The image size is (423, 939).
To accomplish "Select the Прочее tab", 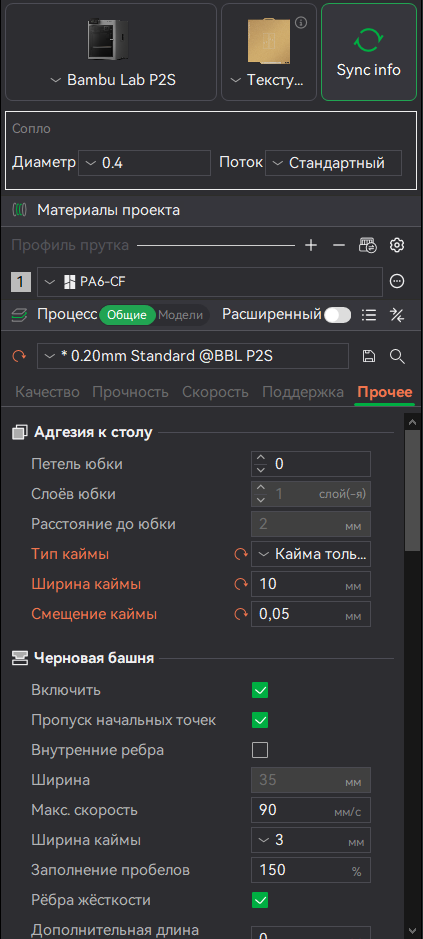I will tap(385, 392).
